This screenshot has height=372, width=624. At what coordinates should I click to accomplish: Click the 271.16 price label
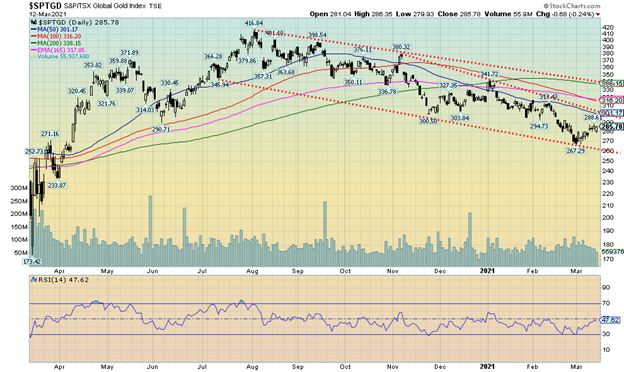[50, 134]
